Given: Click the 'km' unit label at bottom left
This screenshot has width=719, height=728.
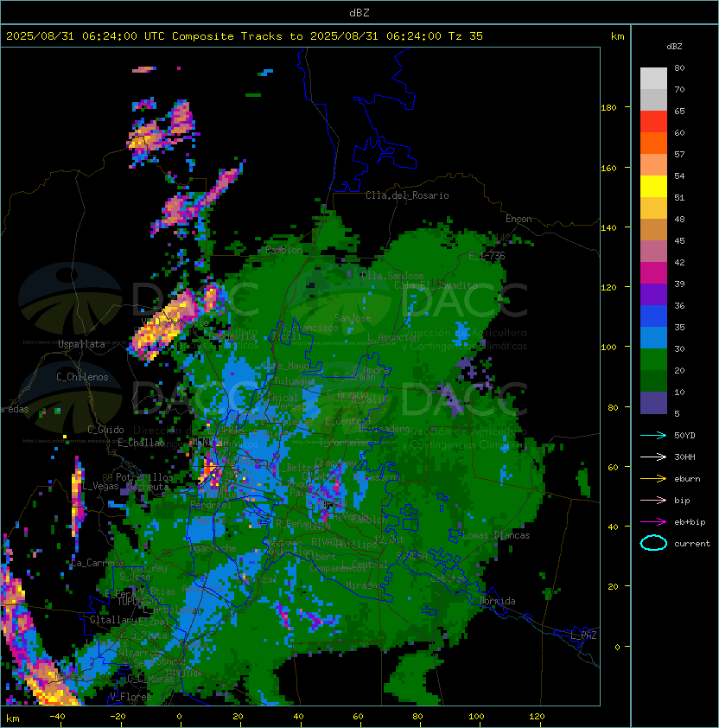Looking at the screenshot, I should 13,718.
